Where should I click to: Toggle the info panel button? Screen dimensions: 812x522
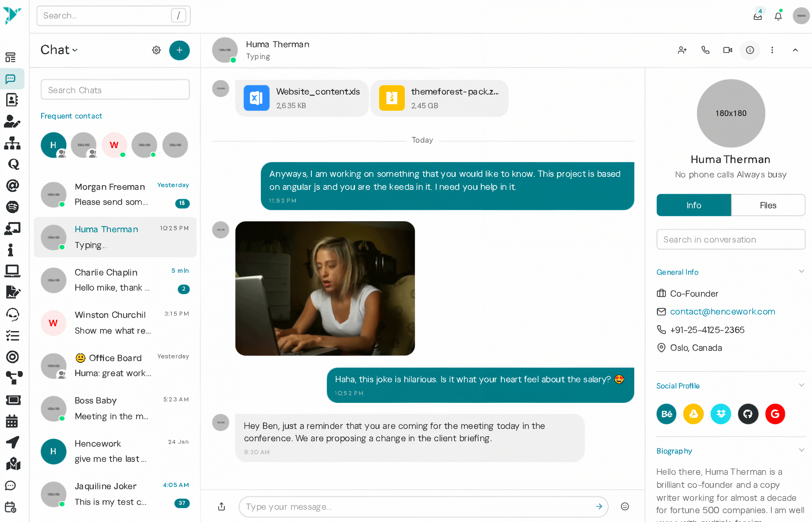tap(750, 50)
